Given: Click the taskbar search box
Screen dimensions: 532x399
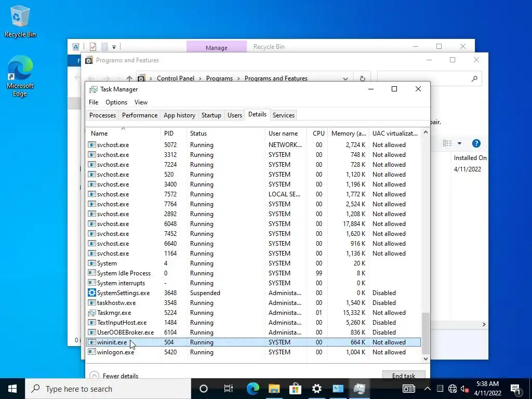Looking at the screenshot, I should (108, 389).
